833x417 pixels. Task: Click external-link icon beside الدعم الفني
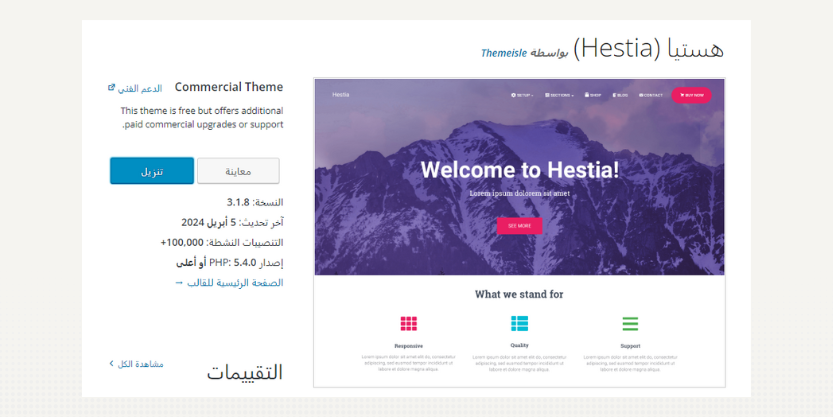coord(111,88)
